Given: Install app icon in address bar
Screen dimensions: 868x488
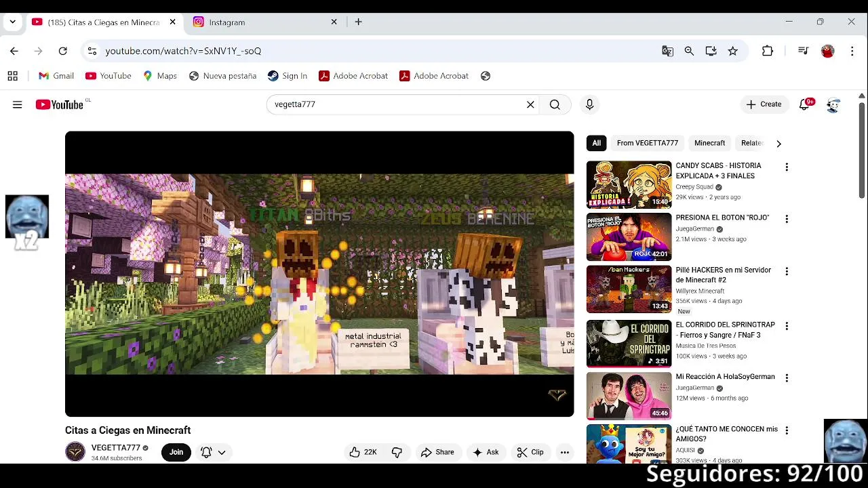Looking at the screenshot, I should (711, 51).
